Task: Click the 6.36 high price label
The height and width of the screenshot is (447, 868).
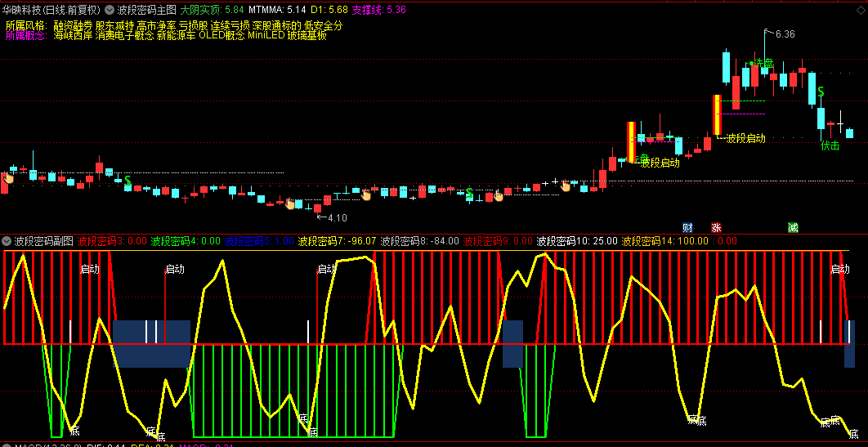Action: [785, 34]
